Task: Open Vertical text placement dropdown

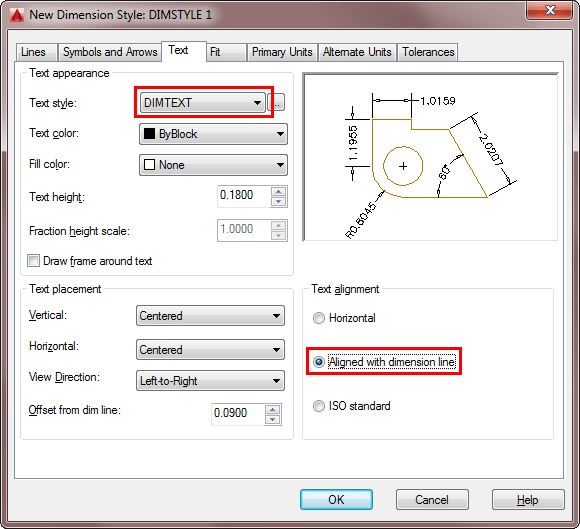Action: pyautogui.click(x=210, y=316)
